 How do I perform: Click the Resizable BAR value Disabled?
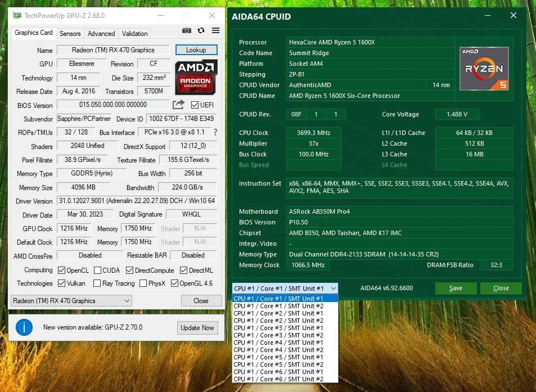193,255
